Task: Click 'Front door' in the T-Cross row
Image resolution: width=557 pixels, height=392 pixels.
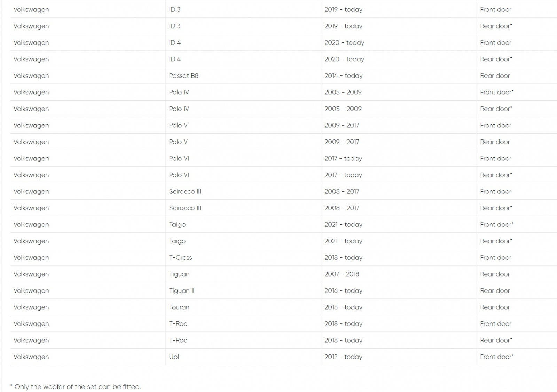Action: (495, 258)
